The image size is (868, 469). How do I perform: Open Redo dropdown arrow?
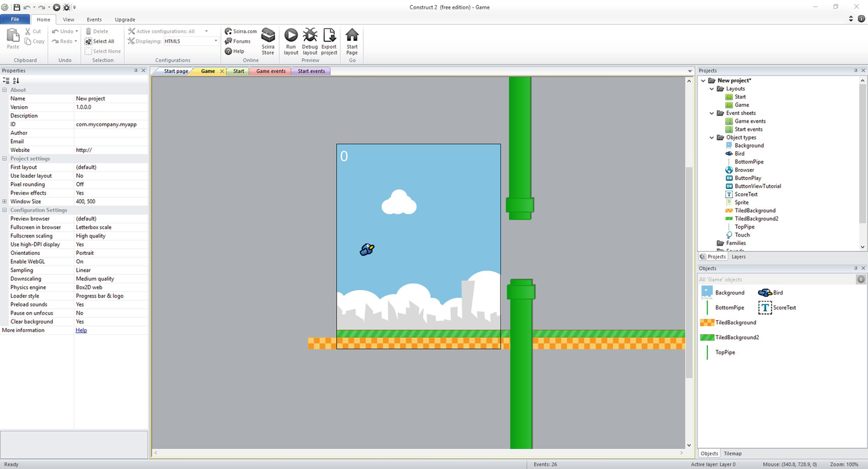click(x=76, y=41)
